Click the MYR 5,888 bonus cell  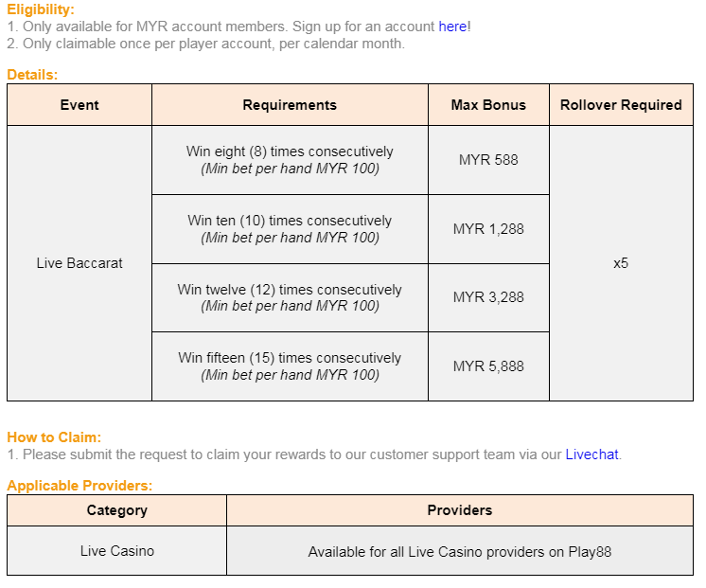coord(488,366)
